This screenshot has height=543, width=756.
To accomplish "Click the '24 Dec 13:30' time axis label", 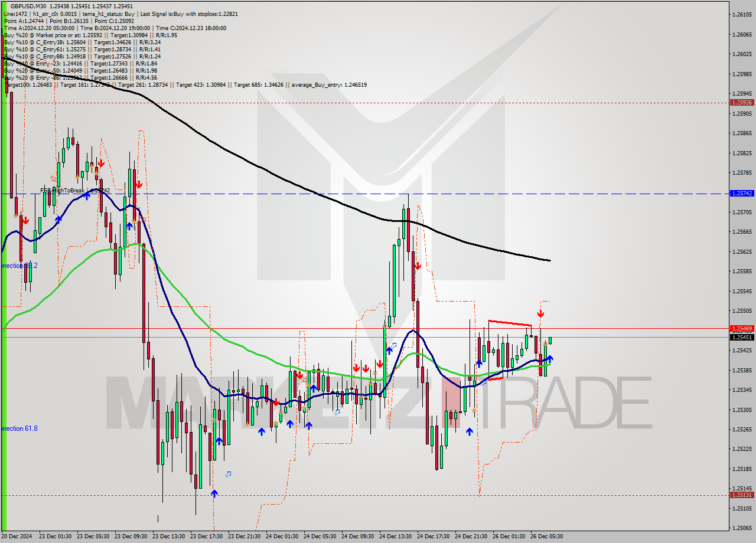I will tap(395, 537).
